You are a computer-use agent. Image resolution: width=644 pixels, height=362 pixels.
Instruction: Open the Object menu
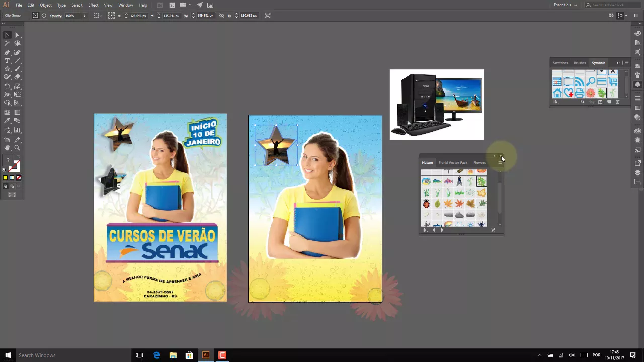pyautogui.click(x=46, y=5)
